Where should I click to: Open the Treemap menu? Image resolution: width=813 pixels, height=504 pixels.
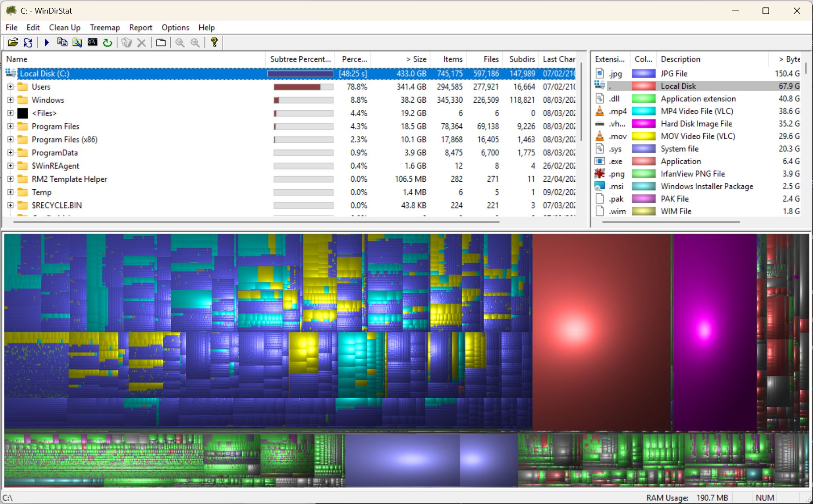(104, 28)
